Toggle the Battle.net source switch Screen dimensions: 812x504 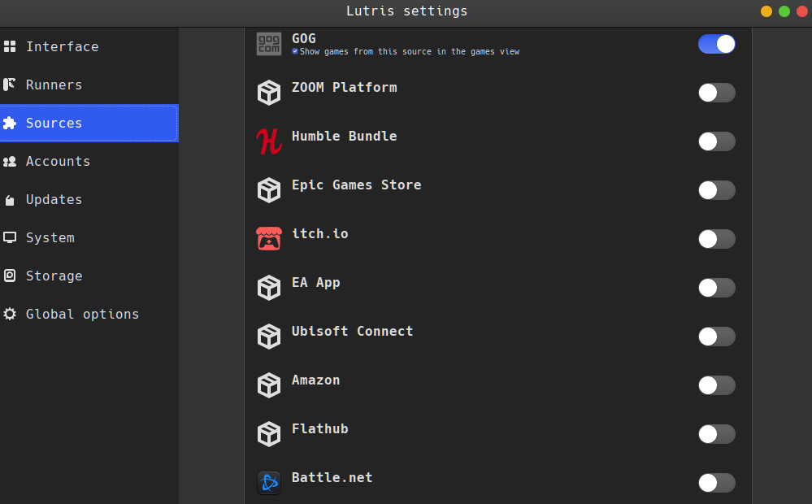pos(717,482)
